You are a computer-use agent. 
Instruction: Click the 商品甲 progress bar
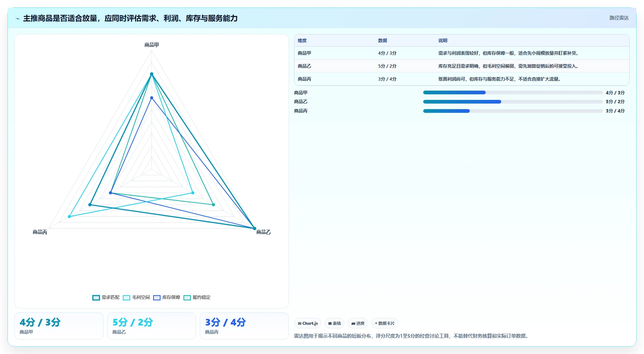click(x=513, y=92)
